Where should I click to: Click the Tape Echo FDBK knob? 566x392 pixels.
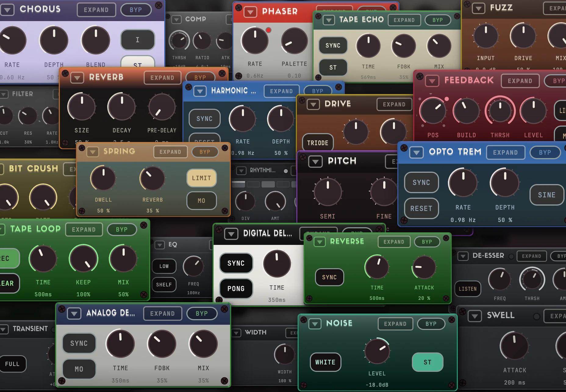(403, 46)
